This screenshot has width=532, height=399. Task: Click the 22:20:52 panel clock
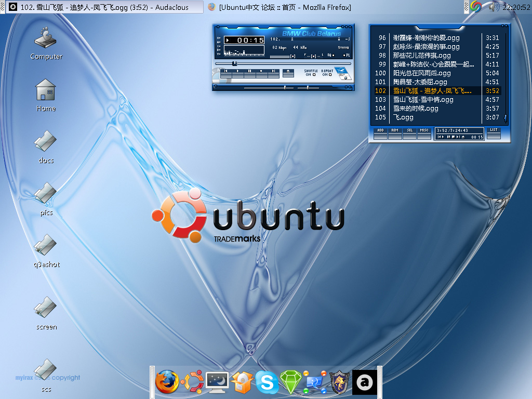(x=516, y=7)
